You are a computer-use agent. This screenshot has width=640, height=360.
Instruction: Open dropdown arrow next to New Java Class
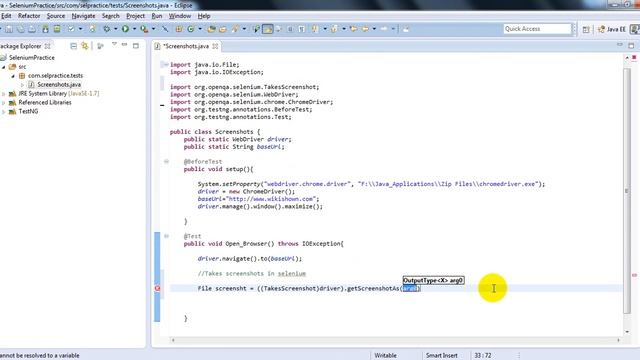point(200,29)
